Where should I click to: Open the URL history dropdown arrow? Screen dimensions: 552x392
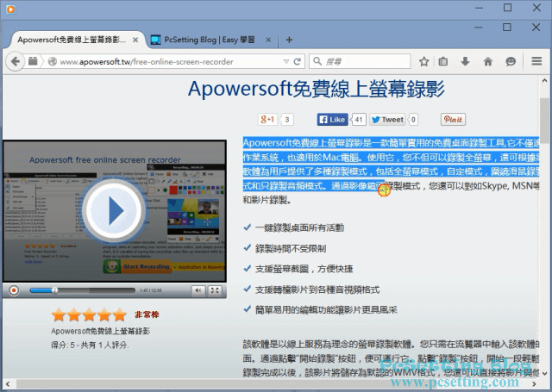pyautogui.click(x=286, y=61)
